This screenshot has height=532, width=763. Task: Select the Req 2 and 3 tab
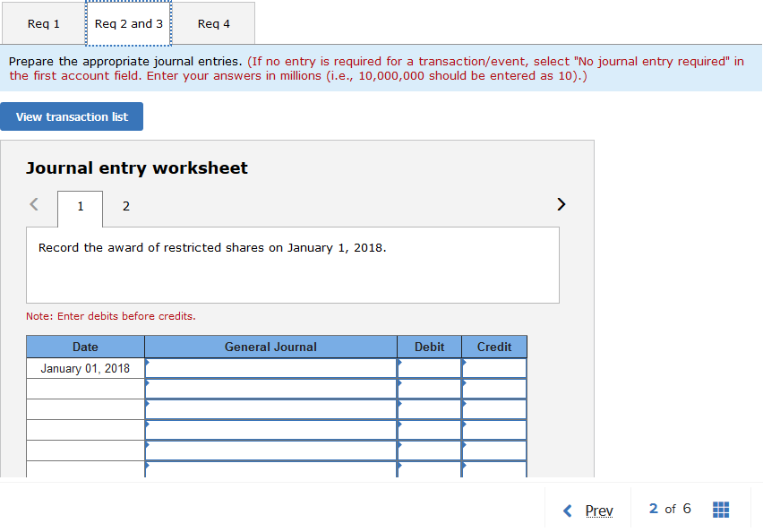coord(128,23)
